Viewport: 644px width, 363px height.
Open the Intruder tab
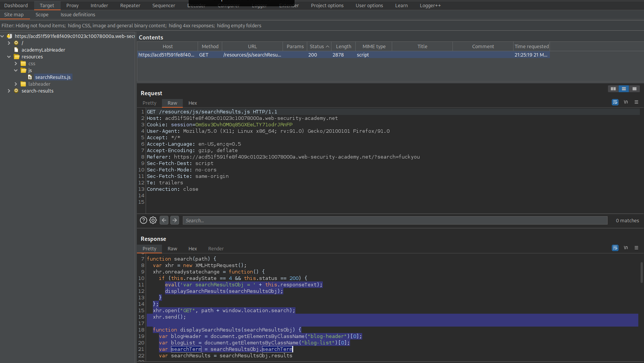[99, 6]
